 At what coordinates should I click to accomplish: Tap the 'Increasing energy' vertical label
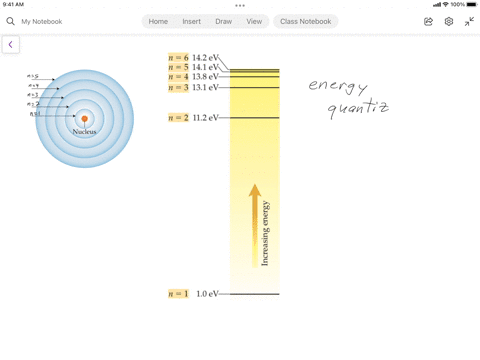[x=265, y=233]
